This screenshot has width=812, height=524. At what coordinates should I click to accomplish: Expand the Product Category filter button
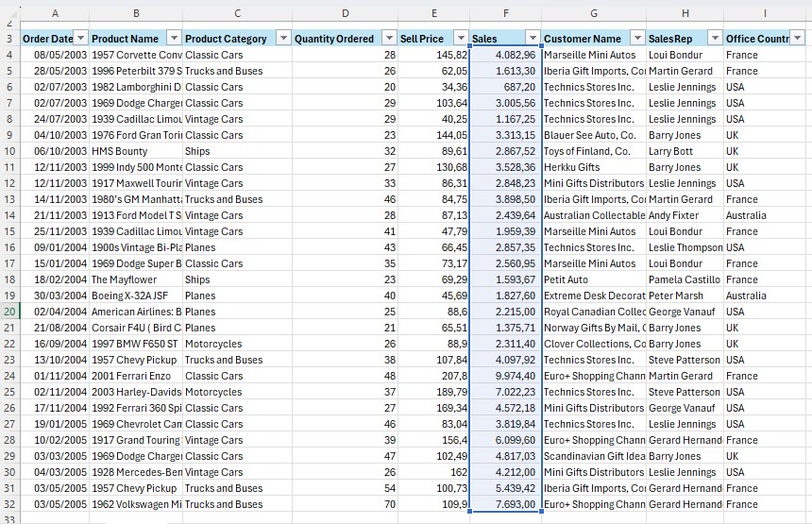[283, 39]
